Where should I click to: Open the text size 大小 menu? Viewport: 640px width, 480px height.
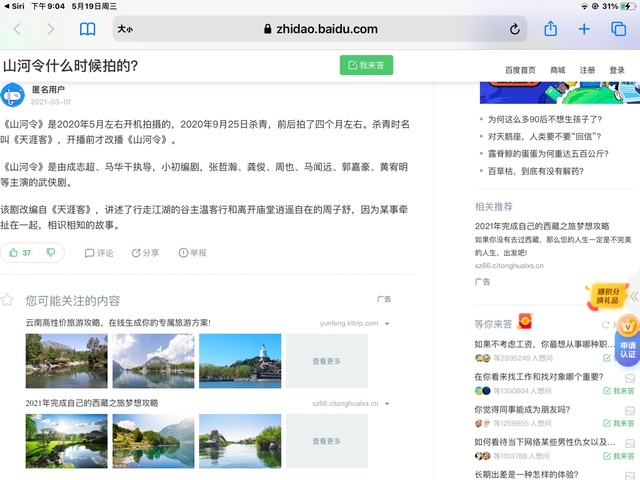[x=125, y=29]
